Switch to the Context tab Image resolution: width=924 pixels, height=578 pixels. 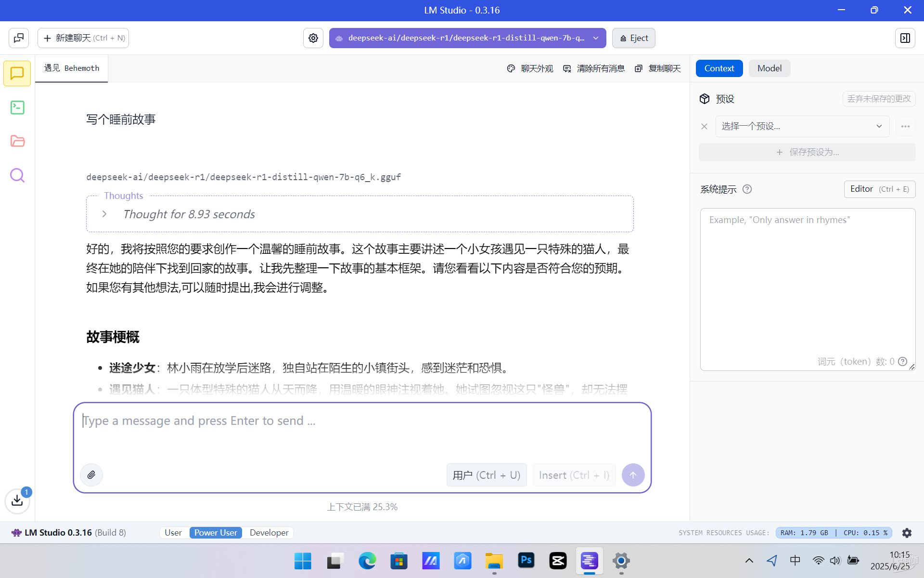pyautogui.click(x=719, y=68)
